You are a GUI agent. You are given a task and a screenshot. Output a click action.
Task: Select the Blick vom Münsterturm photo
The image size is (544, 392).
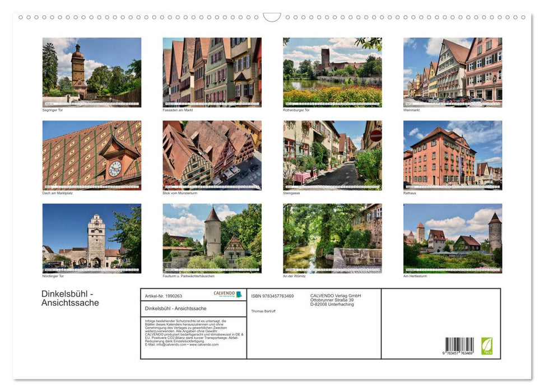tap(212, 156)
